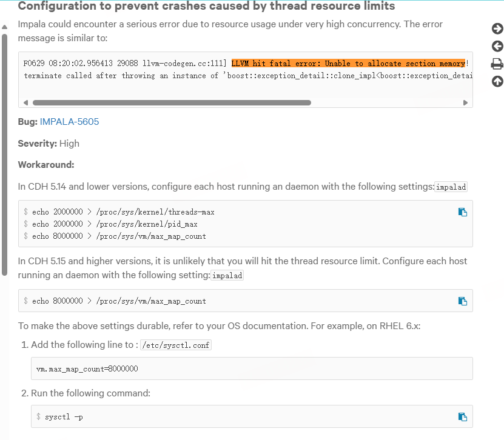The width and height of the screenshot is (504, 440).
Task: Print the page using the printer icon
Action: 497,64
